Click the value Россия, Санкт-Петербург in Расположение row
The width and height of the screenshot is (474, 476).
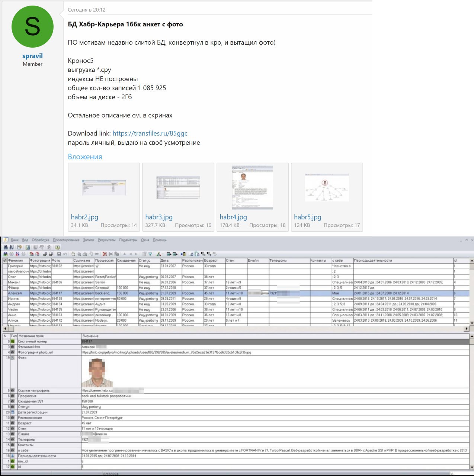pos(102,418)
